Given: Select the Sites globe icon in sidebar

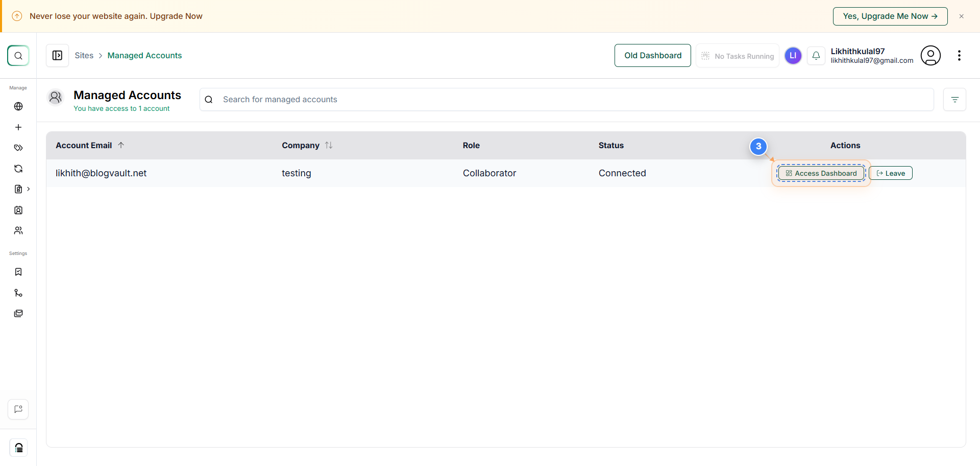Looking at the screenshot, I should pos(18,106).
